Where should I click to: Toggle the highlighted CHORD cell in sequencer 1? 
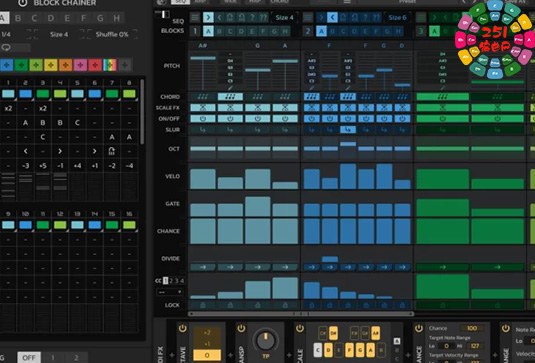tap(230, 97)
